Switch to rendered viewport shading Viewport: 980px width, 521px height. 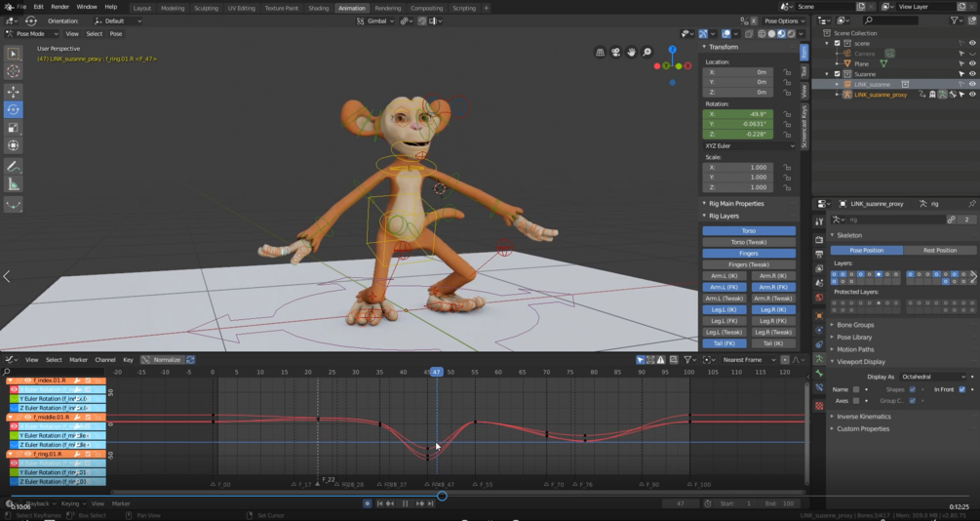(791, 34)
